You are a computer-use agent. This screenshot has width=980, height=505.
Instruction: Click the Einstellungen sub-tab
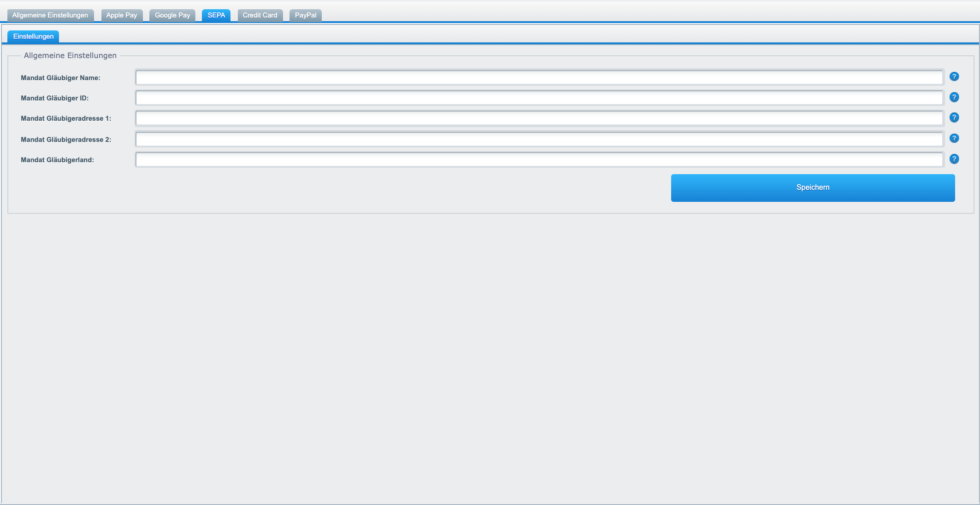click(33, 36)
